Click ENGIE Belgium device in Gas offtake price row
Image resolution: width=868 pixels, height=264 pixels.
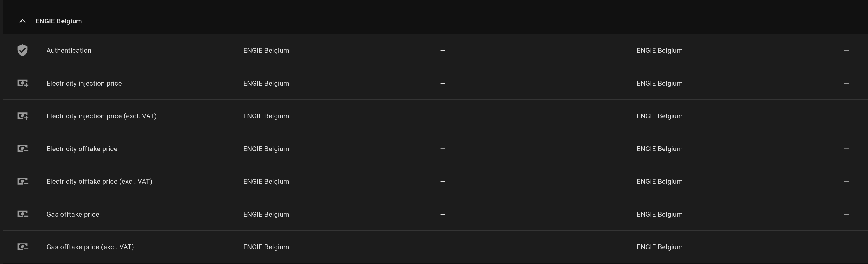(x=660, y=215)
